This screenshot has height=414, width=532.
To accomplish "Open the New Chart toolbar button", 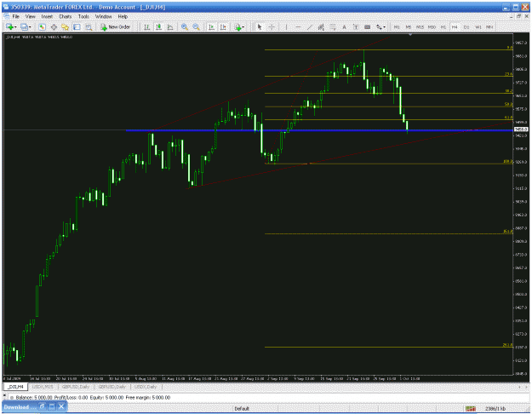I will pos(9,26).
